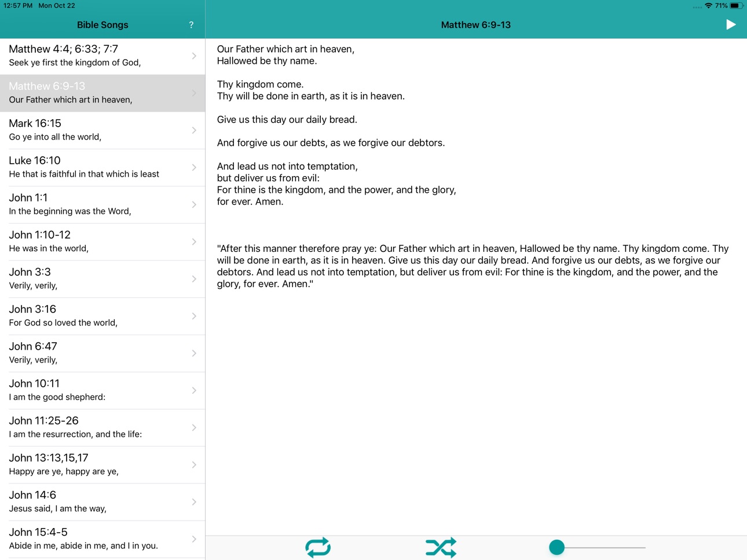Viewport: 747px width, 560px height.
Task: Click lyric 'Give us this day our daily bread.'
Action: click(287, 120)
